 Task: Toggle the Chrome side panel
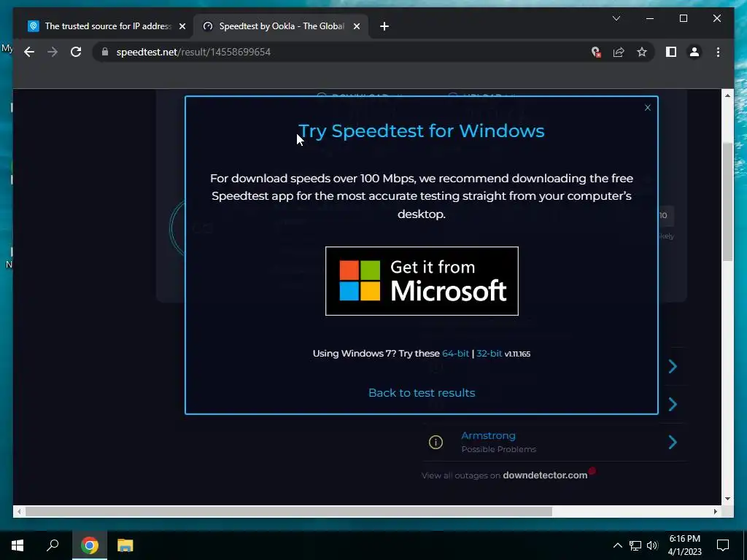[x=671, y=52]
